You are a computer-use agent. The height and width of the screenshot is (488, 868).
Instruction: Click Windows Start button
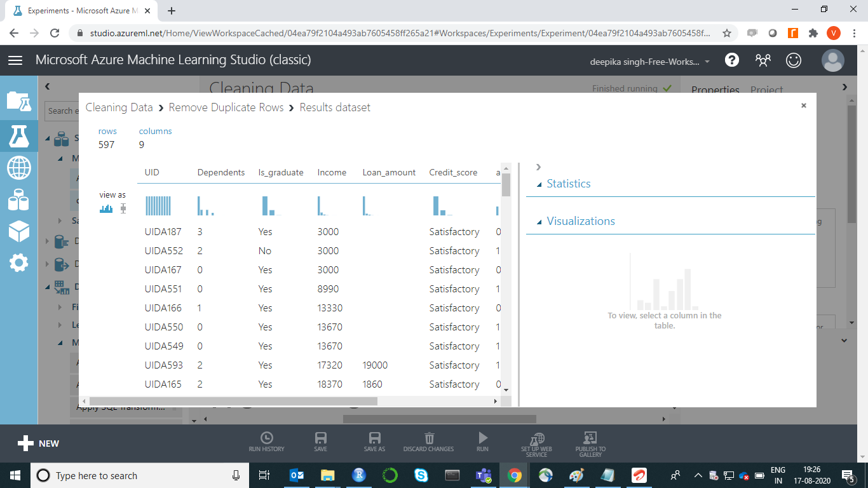(15, 475)
